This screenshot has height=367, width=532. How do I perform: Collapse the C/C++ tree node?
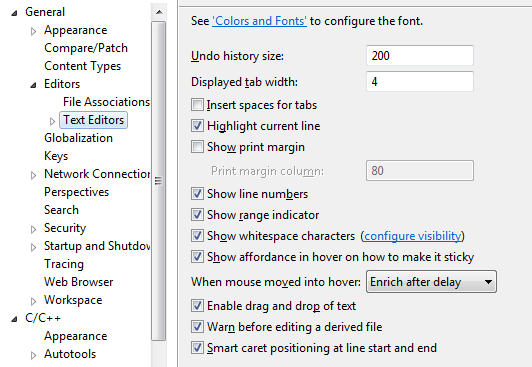tap(14, 319)
